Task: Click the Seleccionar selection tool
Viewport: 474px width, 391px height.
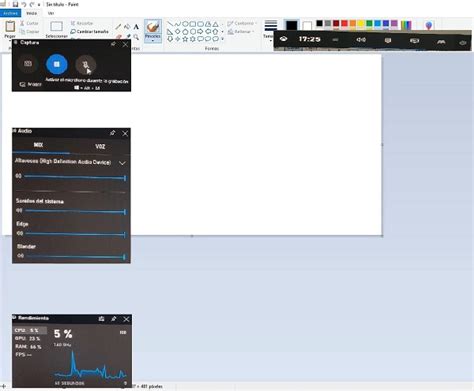Action: pyautogui.click(x=56, y=29)
